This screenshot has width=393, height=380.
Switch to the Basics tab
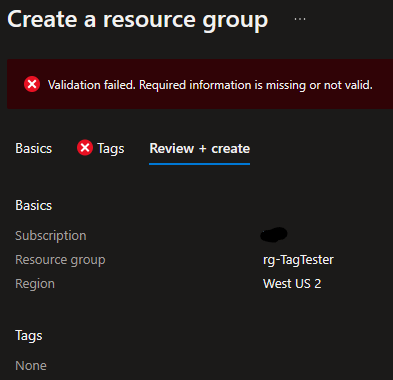(34, 148)
